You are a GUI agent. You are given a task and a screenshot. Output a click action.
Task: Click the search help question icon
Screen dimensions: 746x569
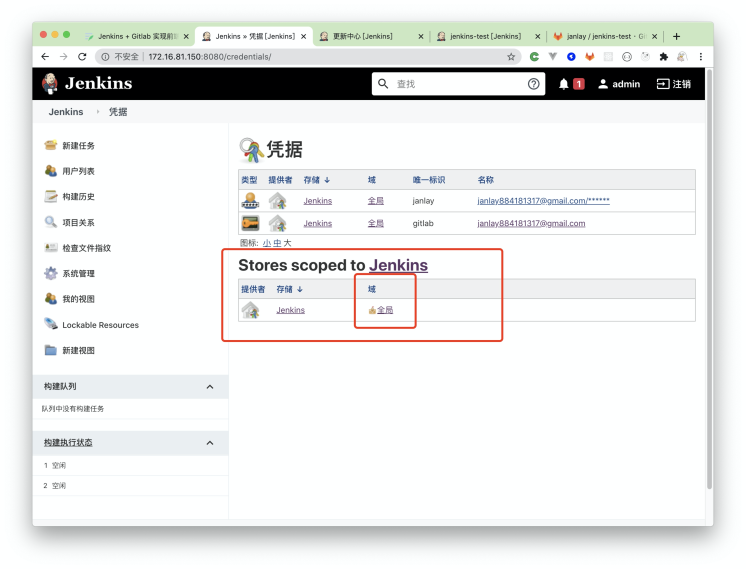pos(533,84)
